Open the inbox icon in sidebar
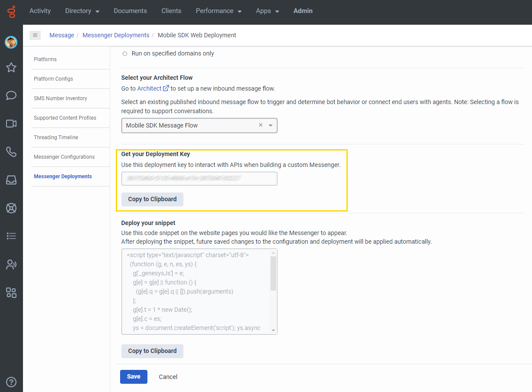The height and width of the screenshot is (392, 532). pyautogui.click(x=11, y=180)
